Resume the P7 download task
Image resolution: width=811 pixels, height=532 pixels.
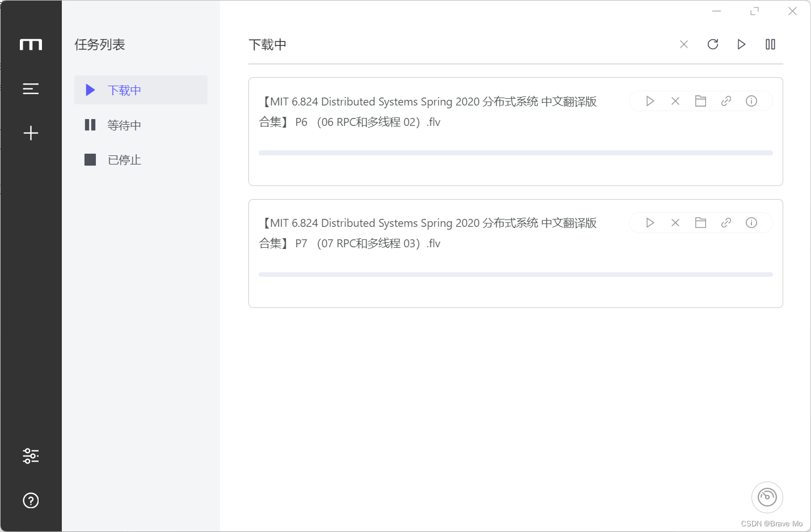650,222
